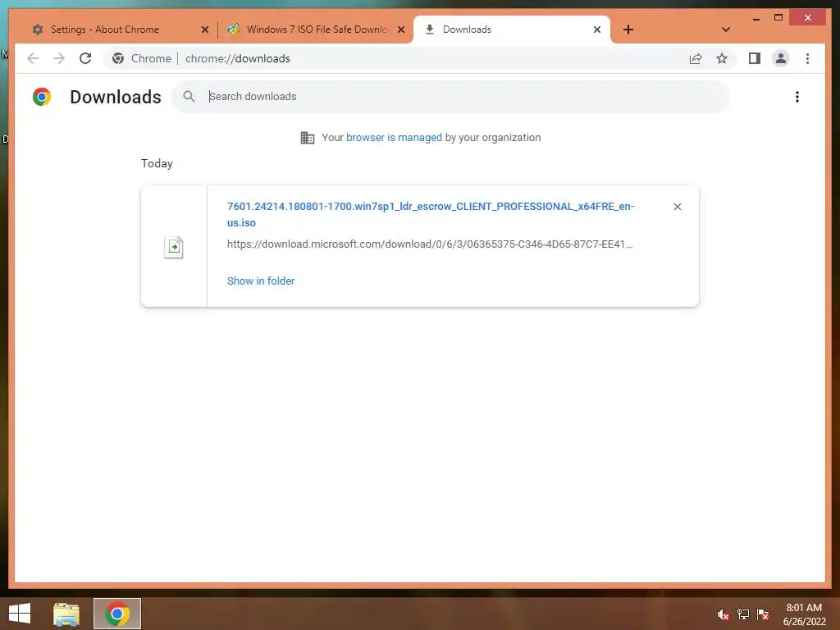This screenshot has height=630, width=840.
Task: Open the profile avatar menu
Action: coord(781,58)
